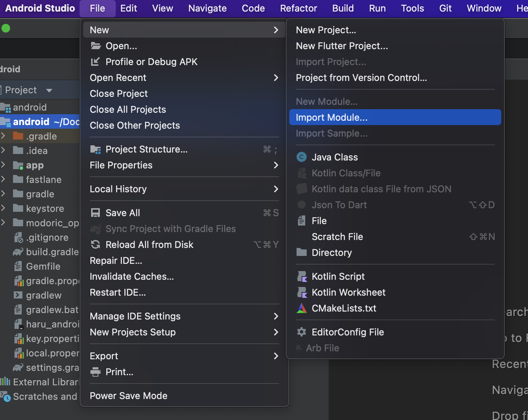Click the build.gradle elephant icon
Viewport: 528px width, 420px height.
18,252
